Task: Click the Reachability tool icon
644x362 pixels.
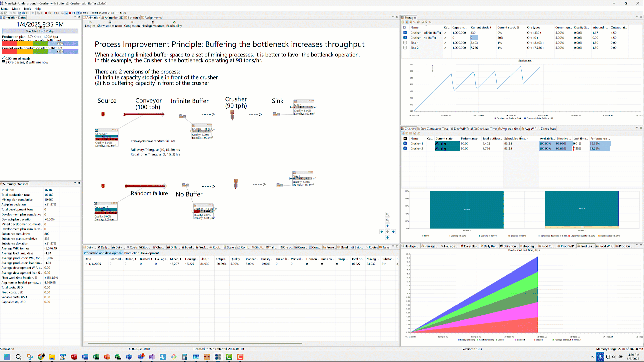Action: [174, 22]
